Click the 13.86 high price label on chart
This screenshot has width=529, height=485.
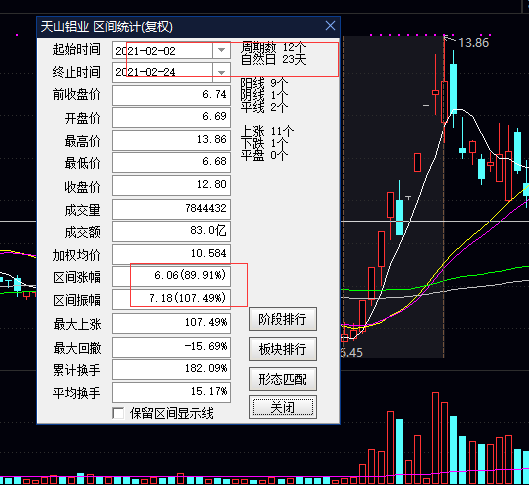pyautogui.click(x=473, y=43)
